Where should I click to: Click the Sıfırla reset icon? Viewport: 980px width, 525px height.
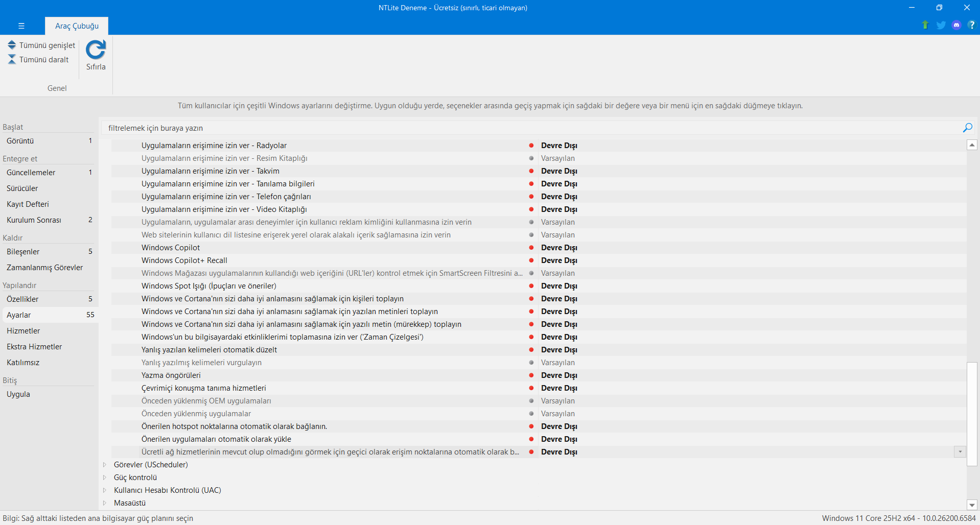(x=96, y=50)
